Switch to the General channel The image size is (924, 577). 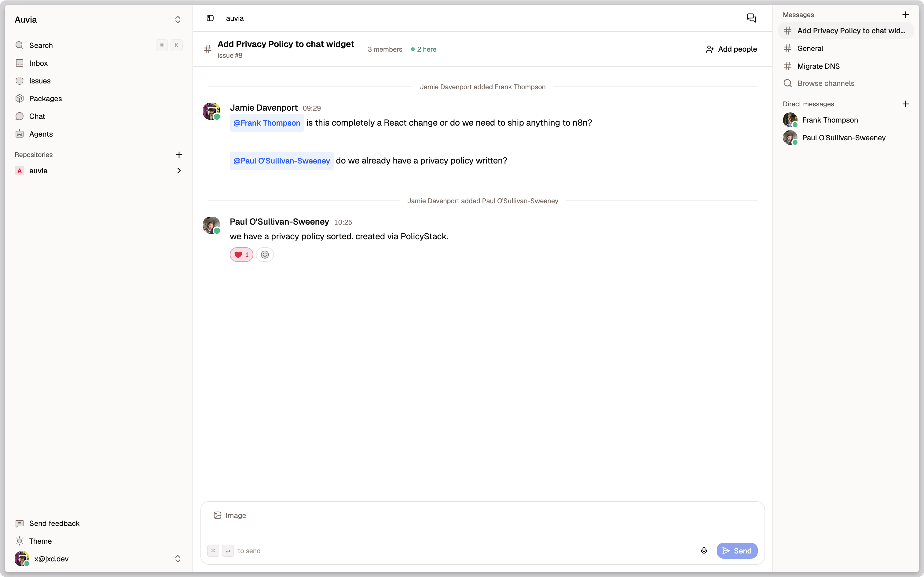(846, 49)
